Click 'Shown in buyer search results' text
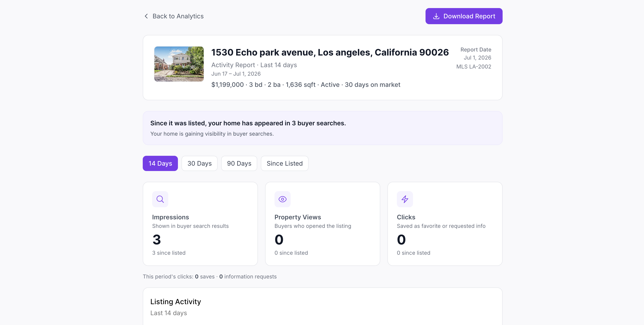Viewport: 644px width, 325px height. tap(190, 226)
